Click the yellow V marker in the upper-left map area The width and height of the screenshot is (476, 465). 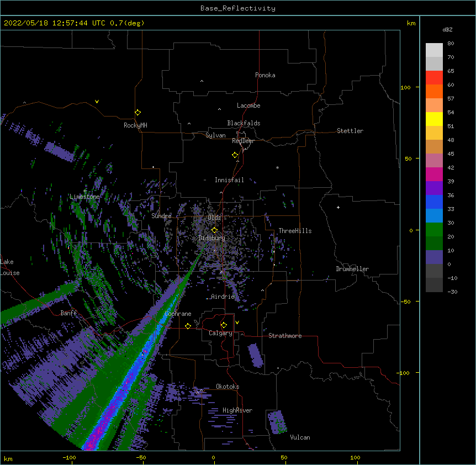pos(97,102)
